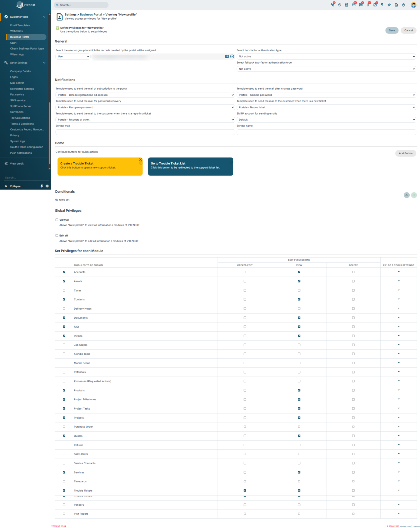Click the Other Settings wrench icon
The image size is (420, 528).
[6, 63]
